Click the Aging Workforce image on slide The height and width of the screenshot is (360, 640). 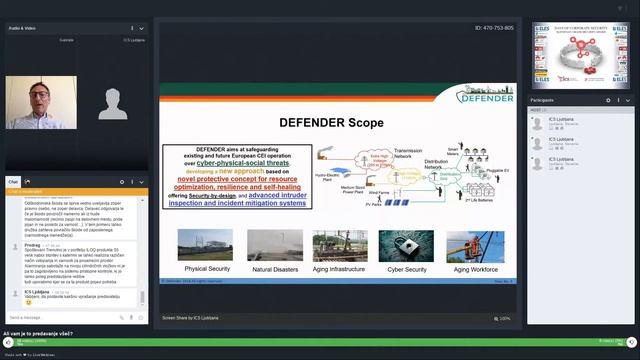[476, 247]
